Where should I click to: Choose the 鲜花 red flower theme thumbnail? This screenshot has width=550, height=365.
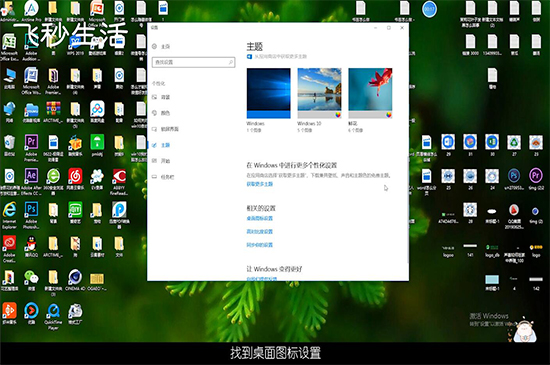tap(370, 93)
